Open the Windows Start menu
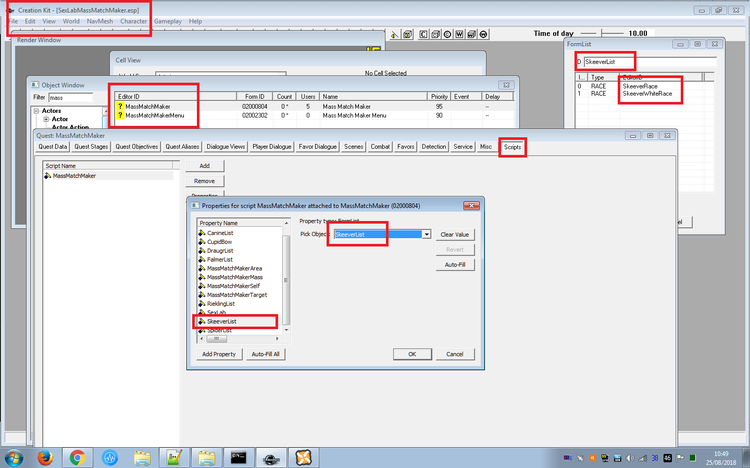 coord(14,457)
